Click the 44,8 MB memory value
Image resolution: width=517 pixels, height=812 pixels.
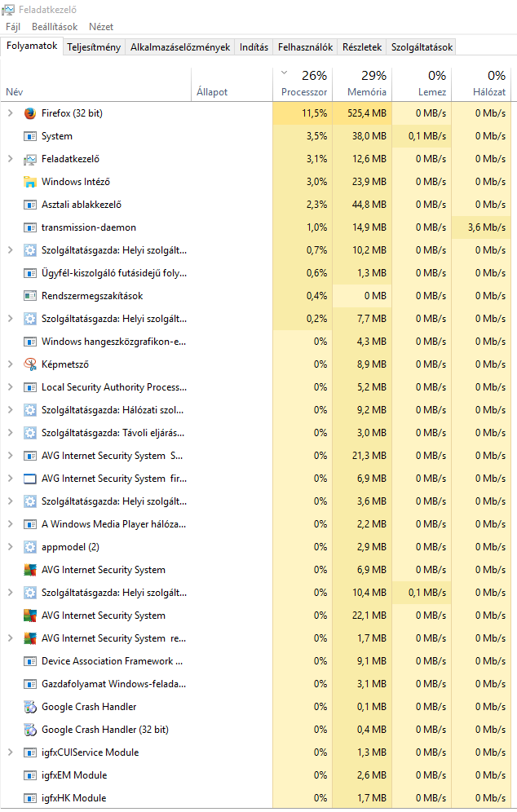pyautogui.click(x=369, y=205)
